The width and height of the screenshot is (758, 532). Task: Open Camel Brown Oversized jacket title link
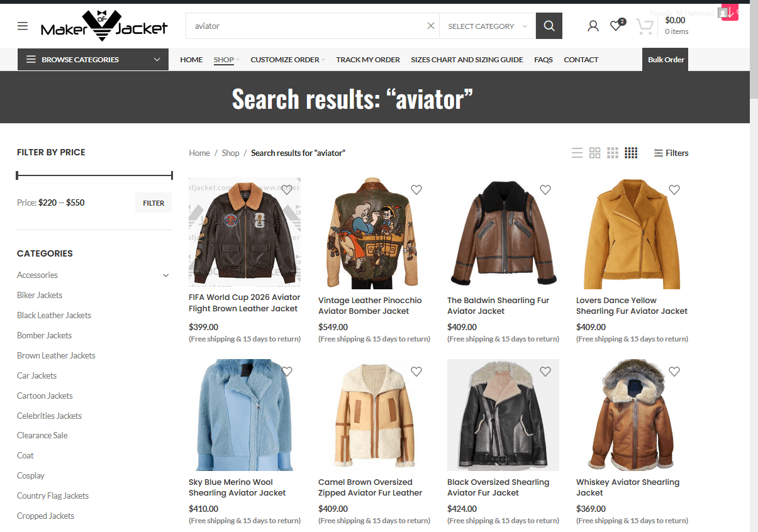[x=370, y=487]
